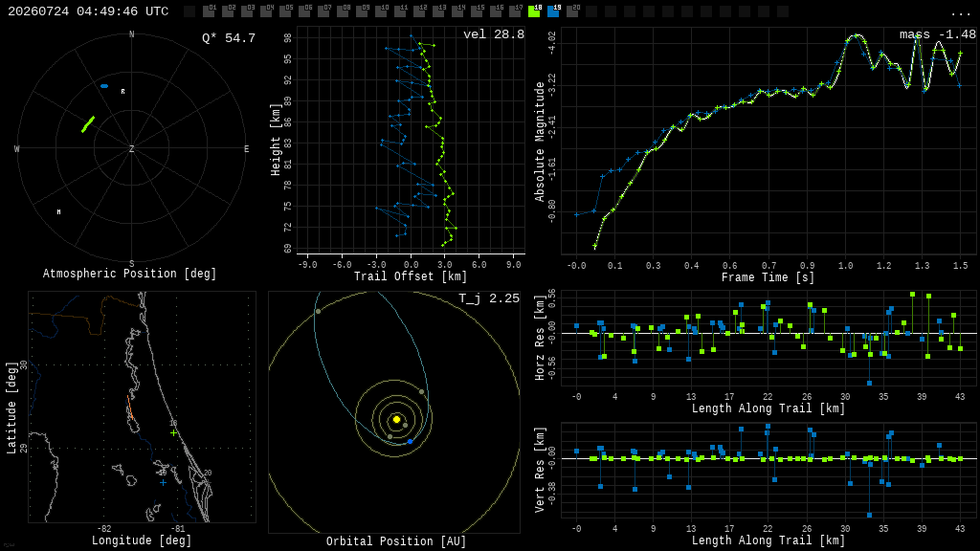Click the green cross on the map
Screen dimensions: 980x551
(x=174, y=432)
